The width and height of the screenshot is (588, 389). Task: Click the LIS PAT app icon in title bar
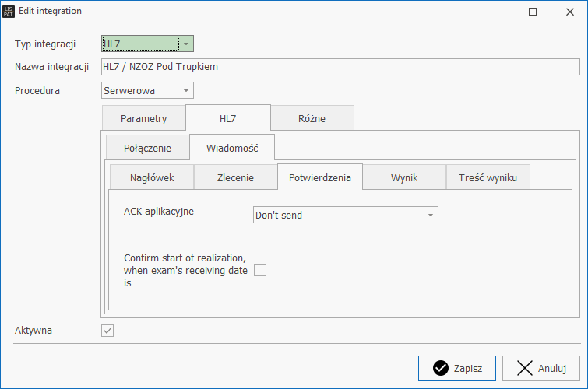tap(9, 12)
